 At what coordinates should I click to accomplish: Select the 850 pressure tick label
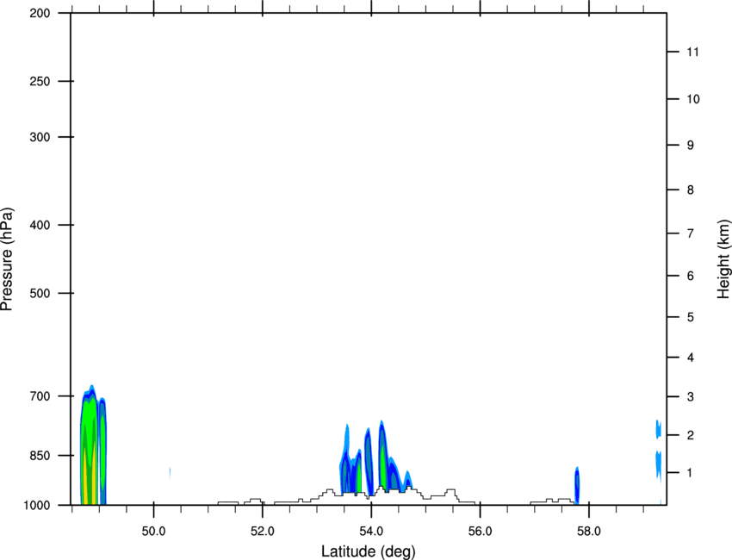[x=40, y=456]
